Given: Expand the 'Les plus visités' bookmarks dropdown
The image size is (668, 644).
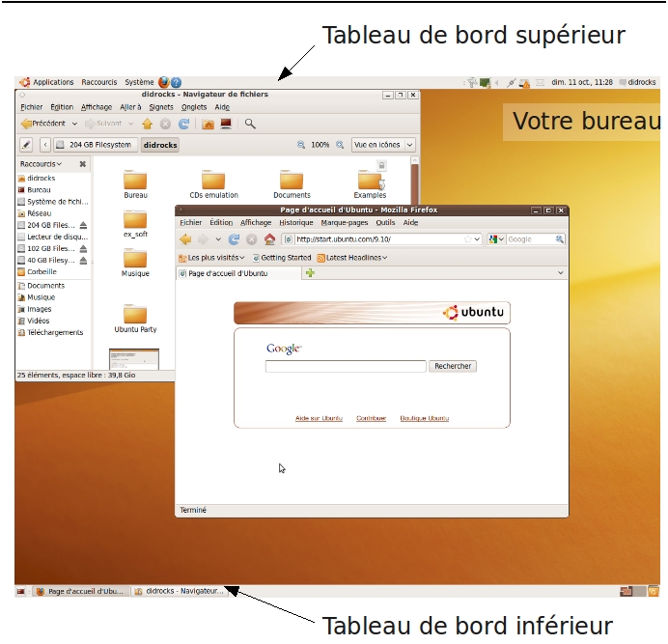Looking at the screenshot, I should [212, 258].
